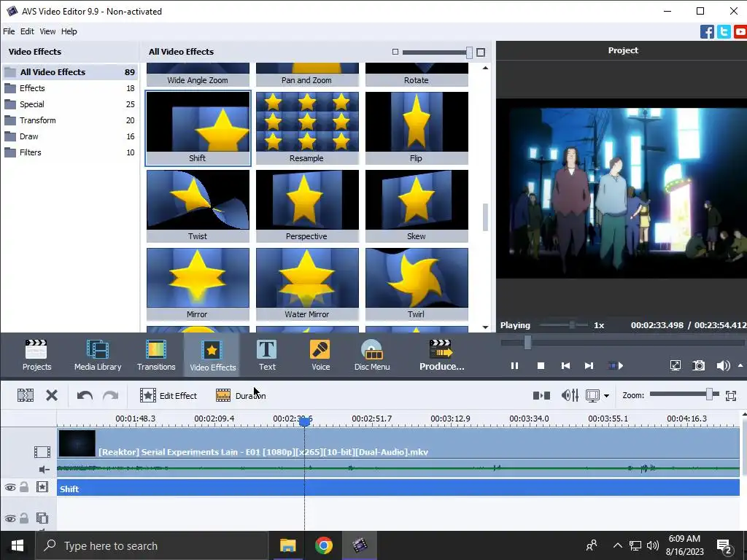Image resolution: width=747 pixels, height=560 pixels.
Task: Select All Video Effects category
Action: (69, 72)
